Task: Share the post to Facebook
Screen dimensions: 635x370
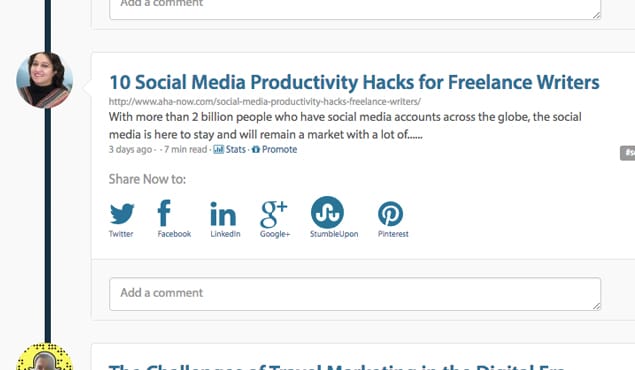Action: [164, 213]
